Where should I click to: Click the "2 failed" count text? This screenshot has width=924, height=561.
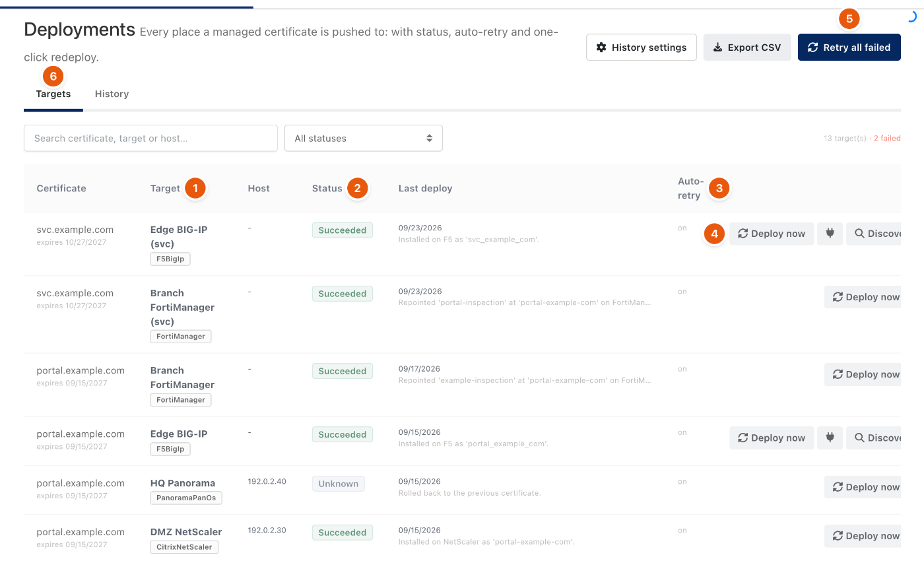887,139
